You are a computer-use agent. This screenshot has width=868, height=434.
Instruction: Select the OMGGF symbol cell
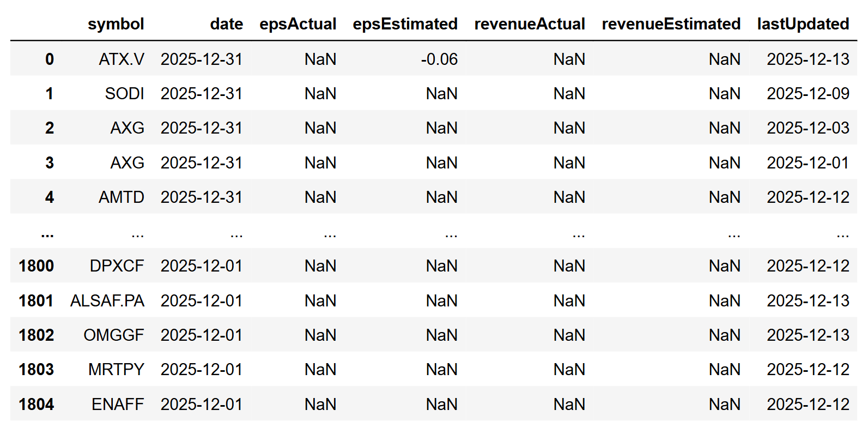(x=113, y=335)
